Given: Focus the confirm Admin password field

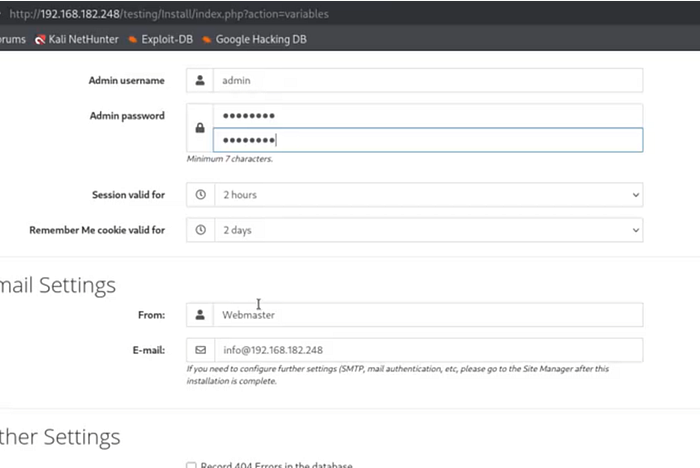Looking at the screenshot, I should (428, 140).
